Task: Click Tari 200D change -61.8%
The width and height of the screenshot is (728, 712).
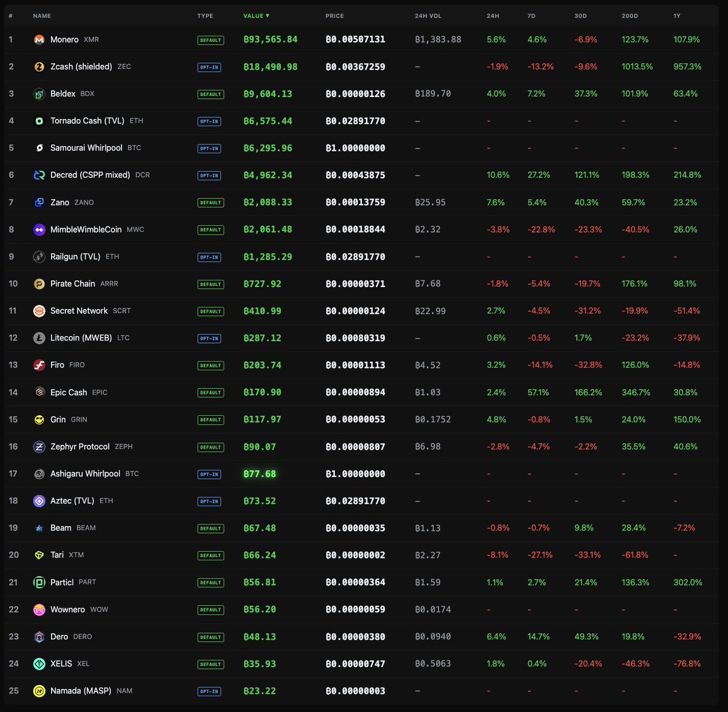Action: (x=635, y=555)
